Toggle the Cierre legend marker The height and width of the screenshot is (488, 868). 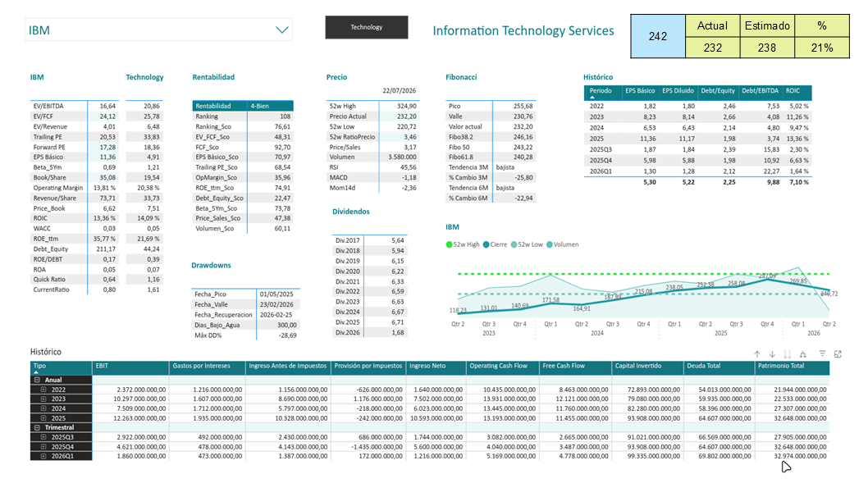pos(486,244)
